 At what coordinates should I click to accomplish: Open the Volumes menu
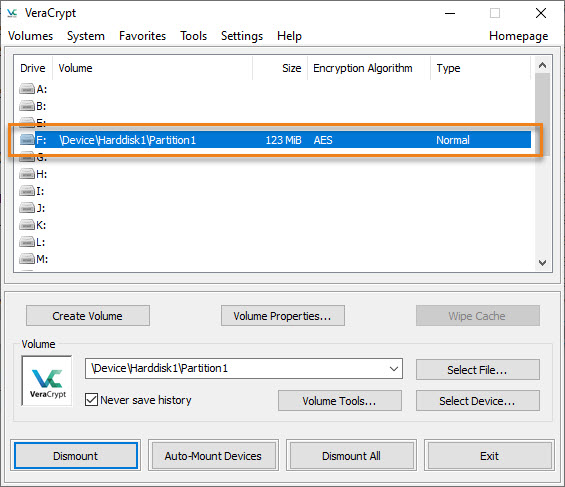click(30, 36)
